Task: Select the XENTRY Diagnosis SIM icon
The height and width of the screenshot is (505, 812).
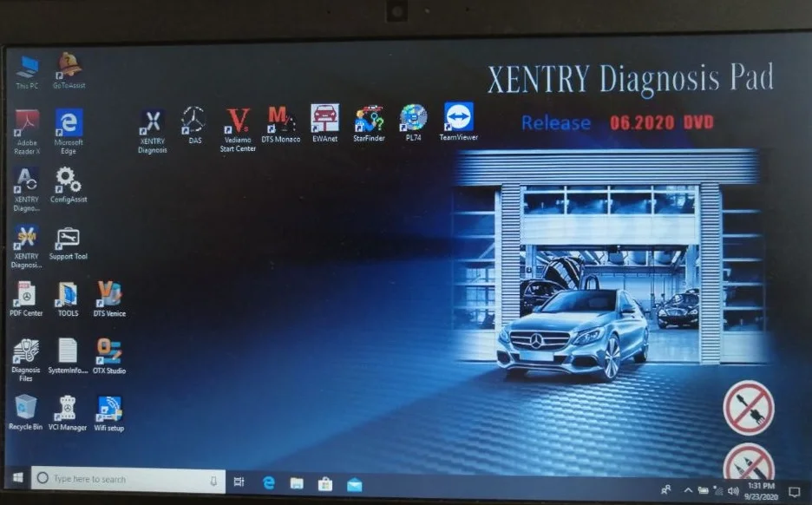Action: [x=26, y=246]
